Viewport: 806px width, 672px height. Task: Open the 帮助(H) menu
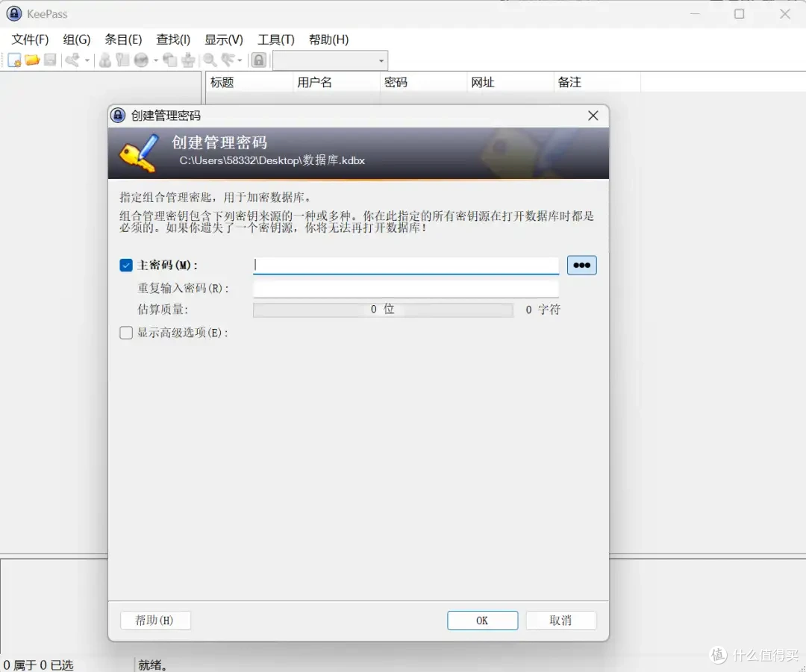(328, 40)
